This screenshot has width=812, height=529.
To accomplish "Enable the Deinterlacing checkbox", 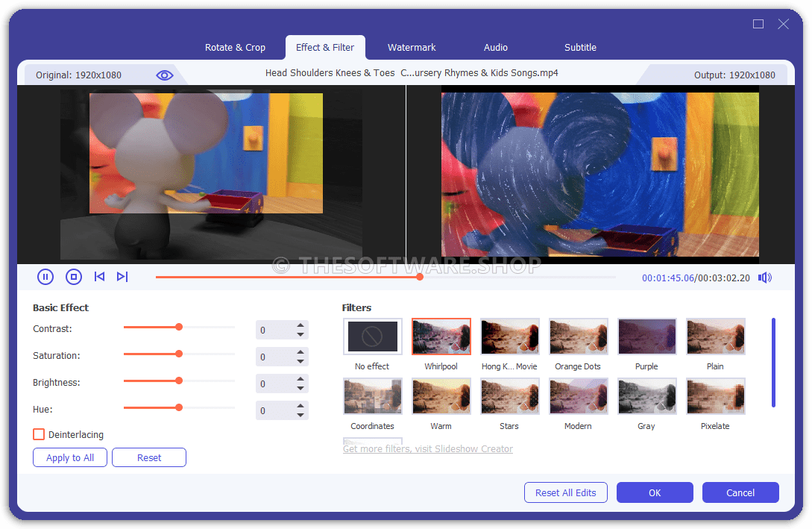I will (39, 434).
